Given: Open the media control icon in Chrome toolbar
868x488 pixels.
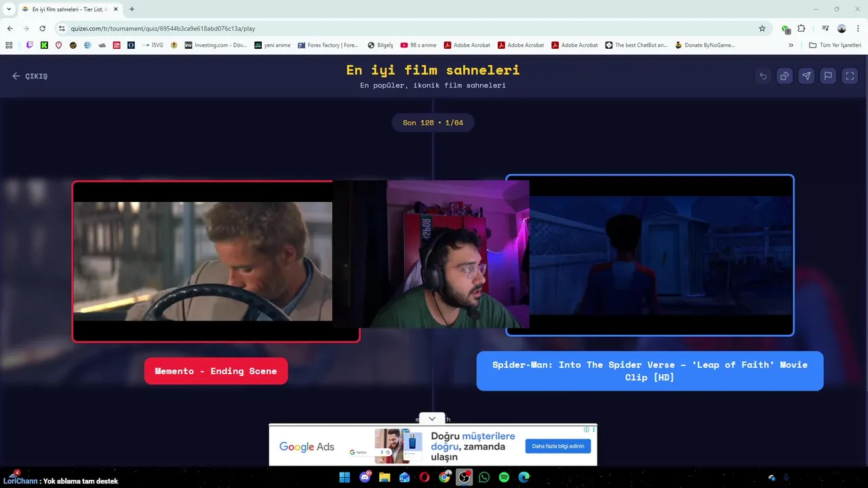Looking at the screenshot, I should 825,28.
